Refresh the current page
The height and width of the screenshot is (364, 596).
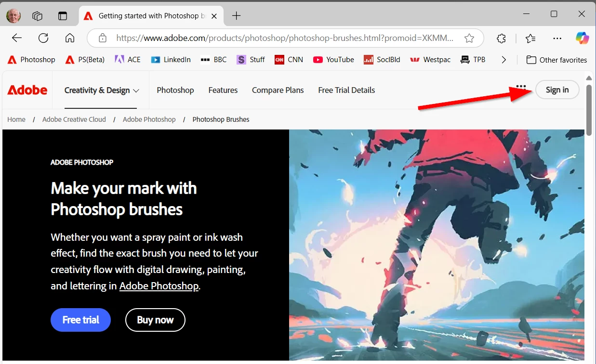point(43,38)
